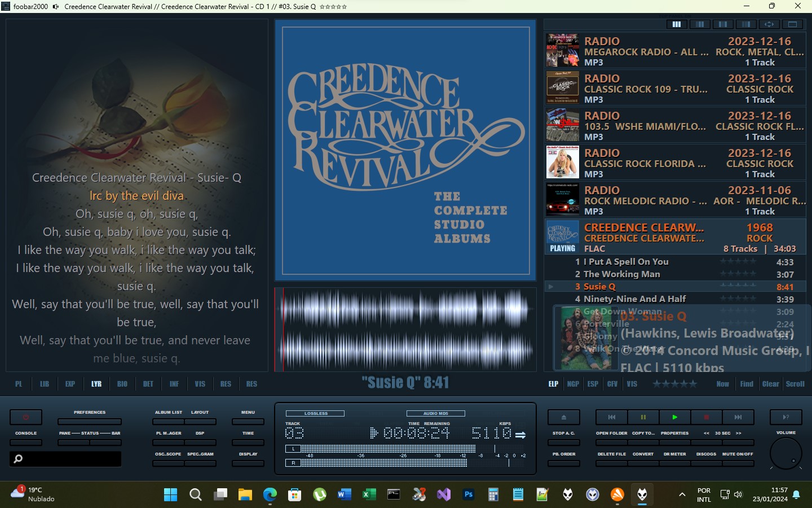Open the Calculator from the taskbar
The height and width of the screenshot is (508, 812).
click(493, 495)
